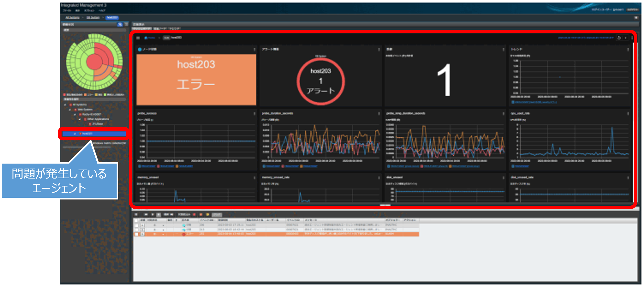Viewport: 644px width, 287px height.
Task: Open probe_success panel kebab menu
Action: (255, 114)
